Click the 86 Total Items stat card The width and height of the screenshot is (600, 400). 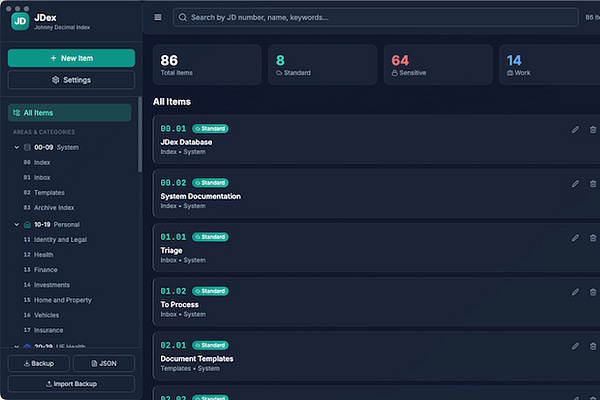pos(207,65)
